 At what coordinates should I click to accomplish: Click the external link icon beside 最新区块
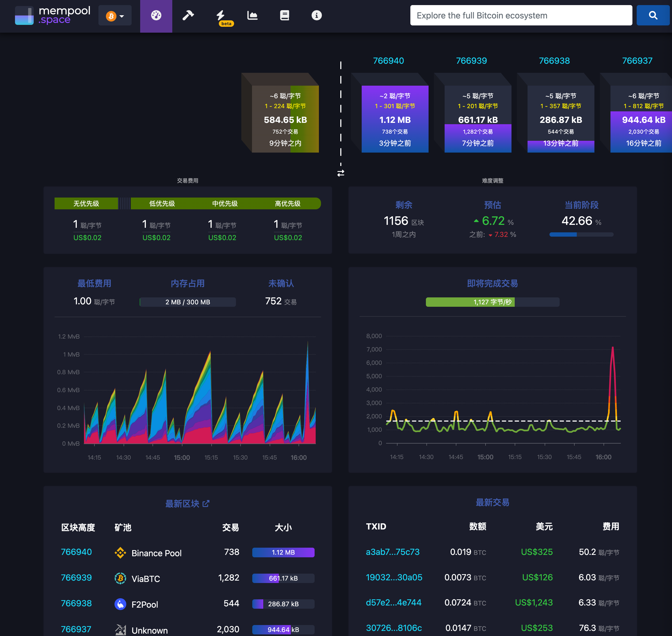click(x=206, y=503)
